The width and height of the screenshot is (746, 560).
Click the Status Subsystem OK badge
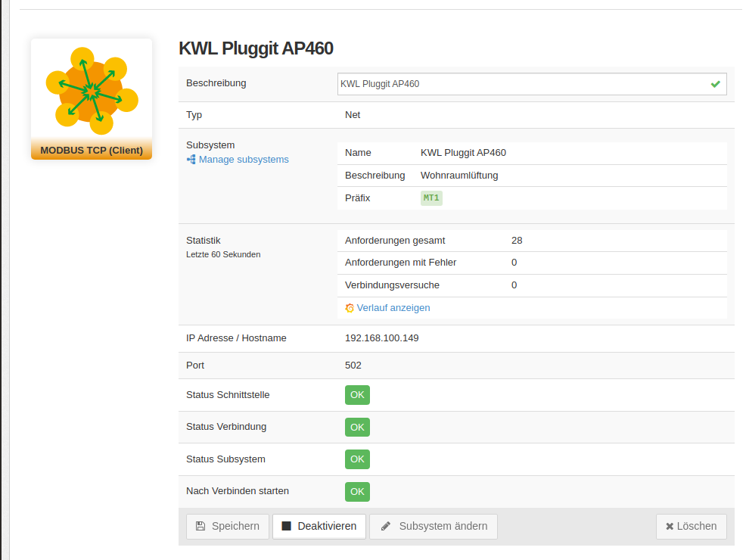(x=357, y=459)
